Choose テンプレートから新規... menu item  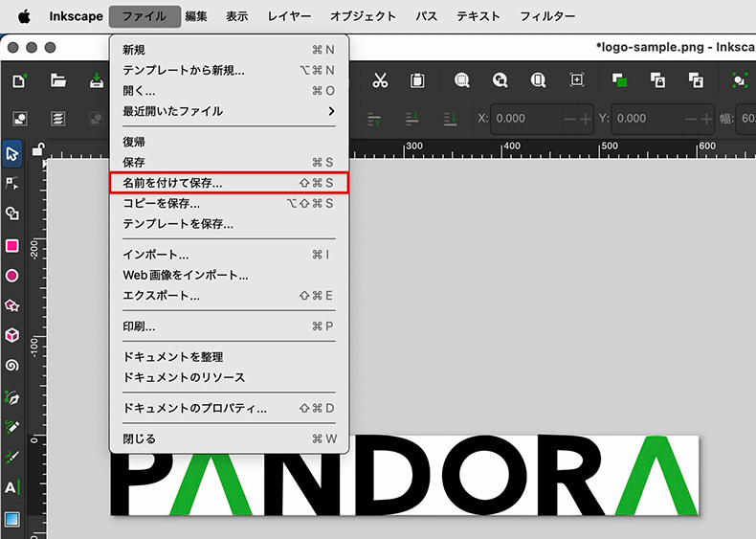point(229,71)
